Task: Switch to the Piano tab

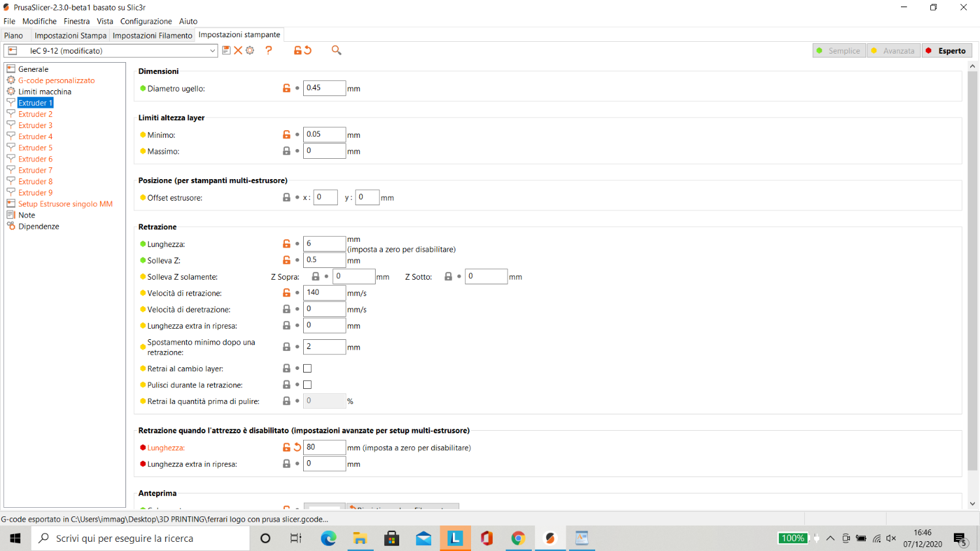Action: 14,35
